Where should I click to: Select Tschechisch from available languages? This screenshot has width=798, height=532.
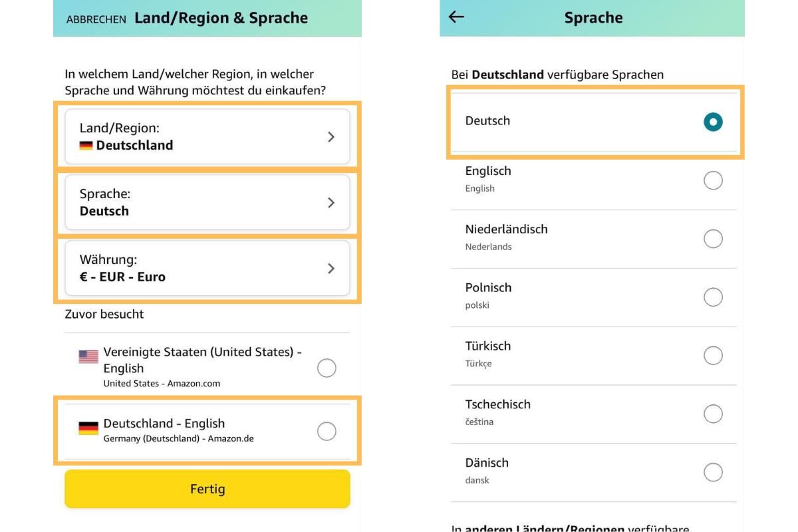pyautogui.click(x=713, y=414)
